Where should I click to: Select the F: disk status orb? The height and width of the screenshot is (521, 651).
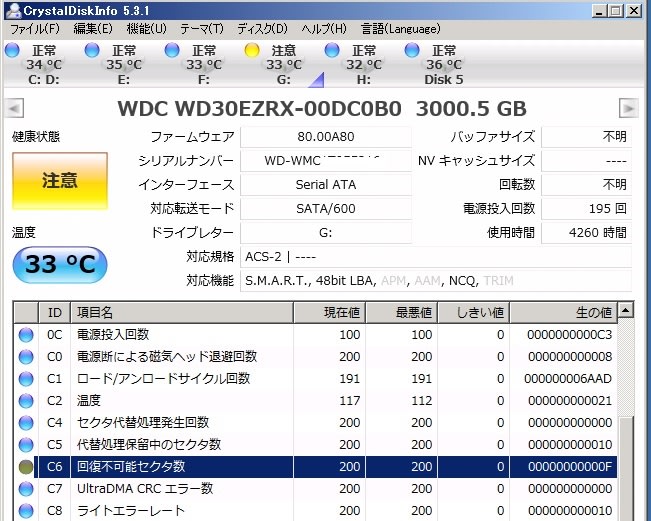pos(172,50)
